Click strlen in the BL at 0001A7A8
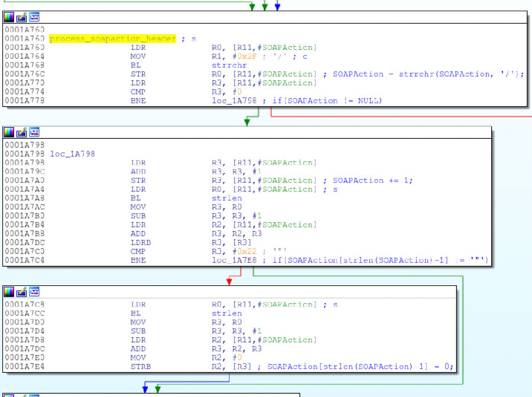The width and height of the screenshot is (532, 397). [x=226, y=198]
